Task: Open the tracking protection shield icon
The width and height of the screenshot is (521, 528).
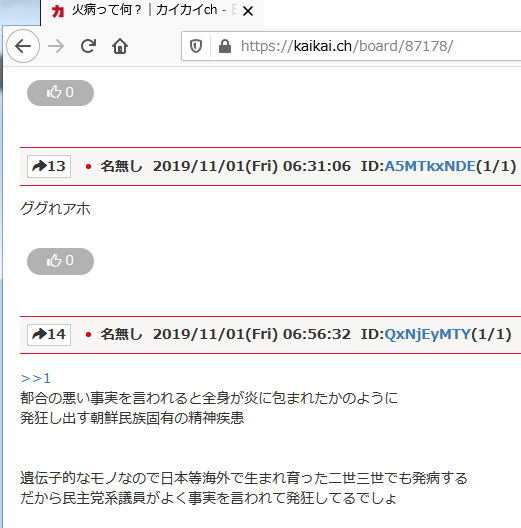Action: coord(196,46)
